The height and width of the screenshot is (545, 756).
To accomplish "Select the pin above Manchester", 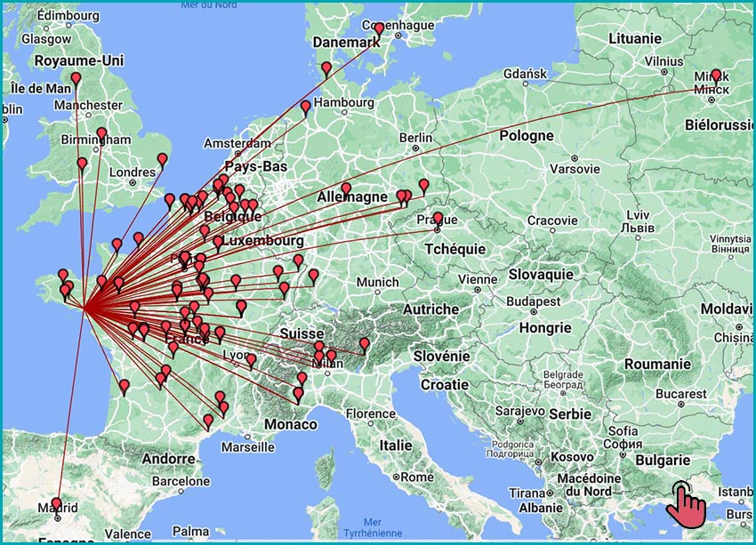I will [x=76, y=80].
